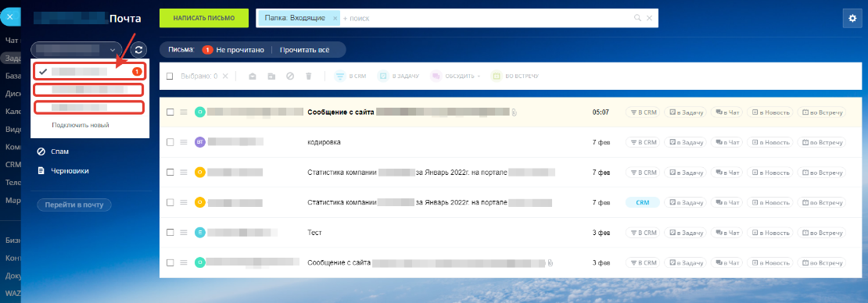Check the 3 фев 'Сообщение с сайта' row
The image size is (868, 303).
(x=170, y=262)
